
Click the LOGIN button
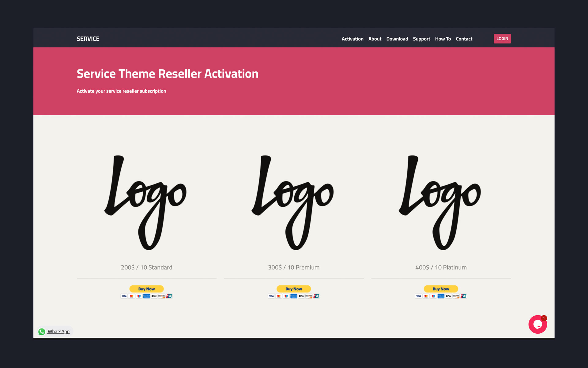tap(502, 39)
